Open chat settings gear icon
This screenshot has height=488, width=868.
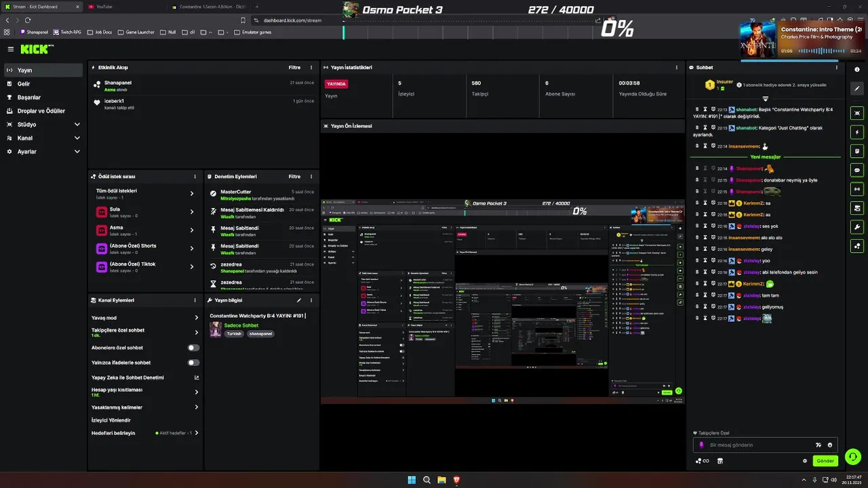click(805, 461)
